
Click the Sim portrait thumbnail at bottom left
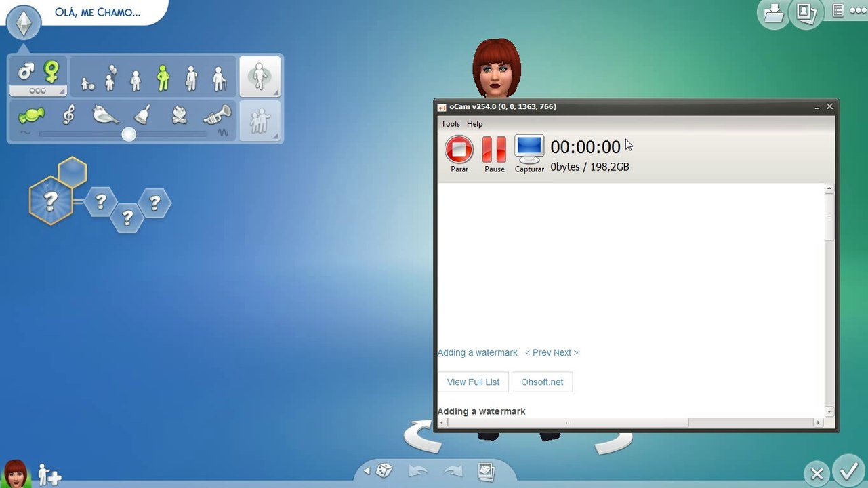[x=15, y=474]
